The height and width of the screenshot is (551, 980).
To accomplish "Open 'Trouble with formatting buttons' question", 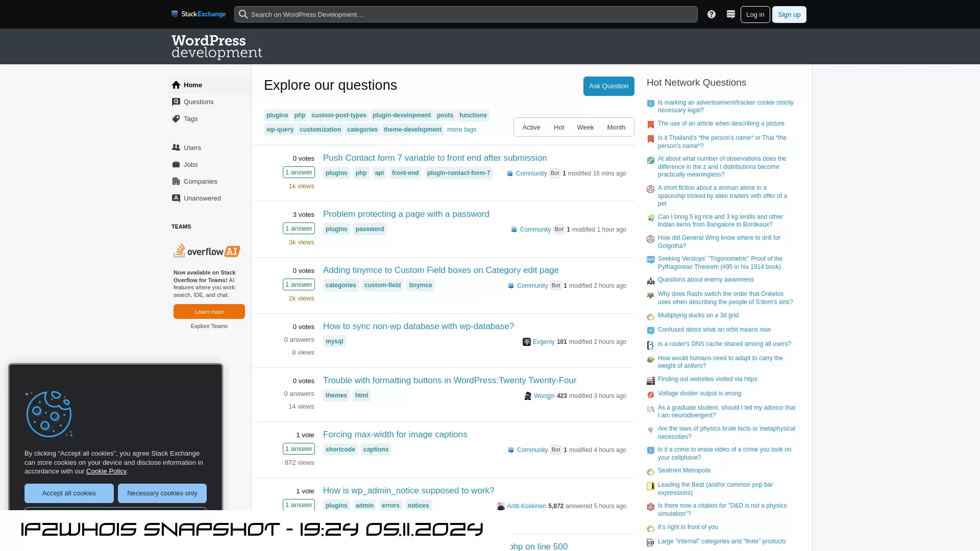I will click(x=450, y=381).
